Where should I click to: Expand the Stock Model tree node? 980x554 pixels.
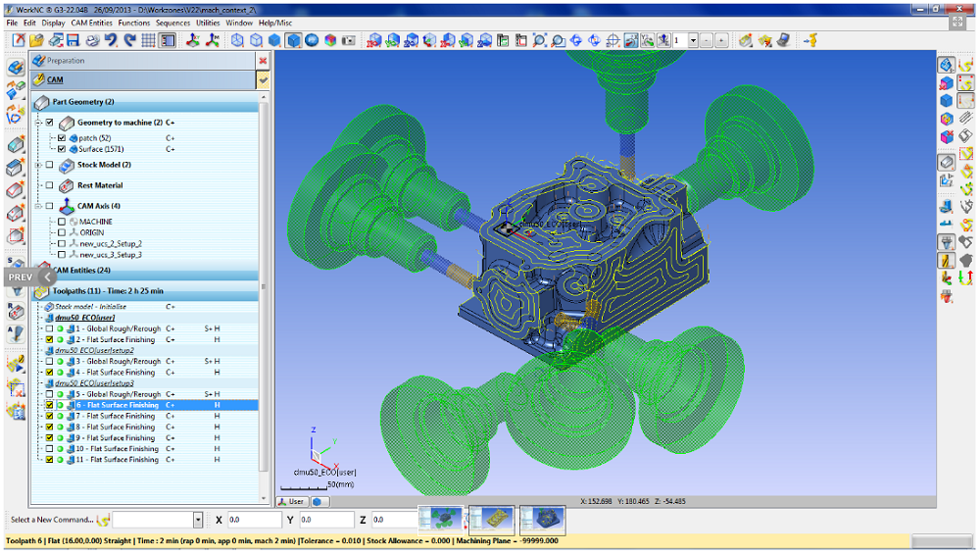click(37, 165)
